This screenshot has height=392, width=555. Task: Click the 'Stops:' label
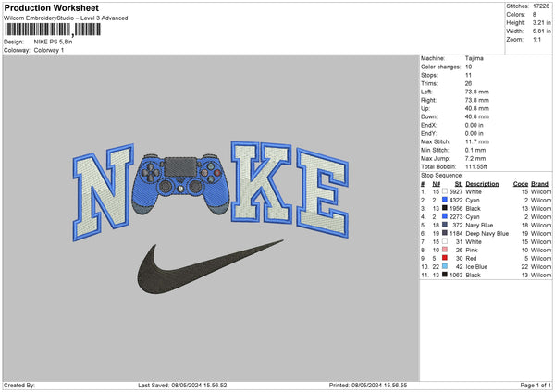[x=429, y=75]
